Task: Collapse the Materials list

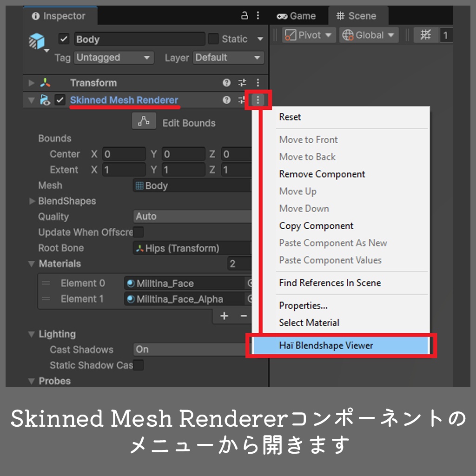Action: point(31,264)
